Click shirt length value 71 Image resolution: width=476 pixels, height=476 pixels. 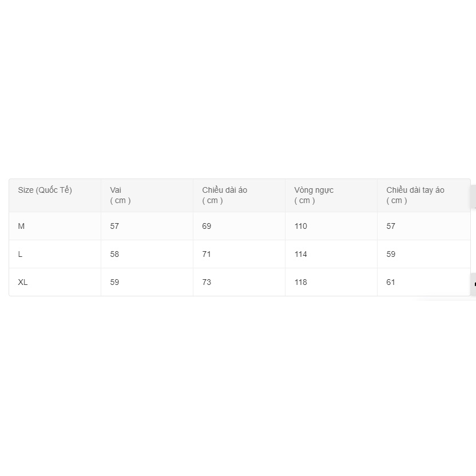click(x=207, y=254)
